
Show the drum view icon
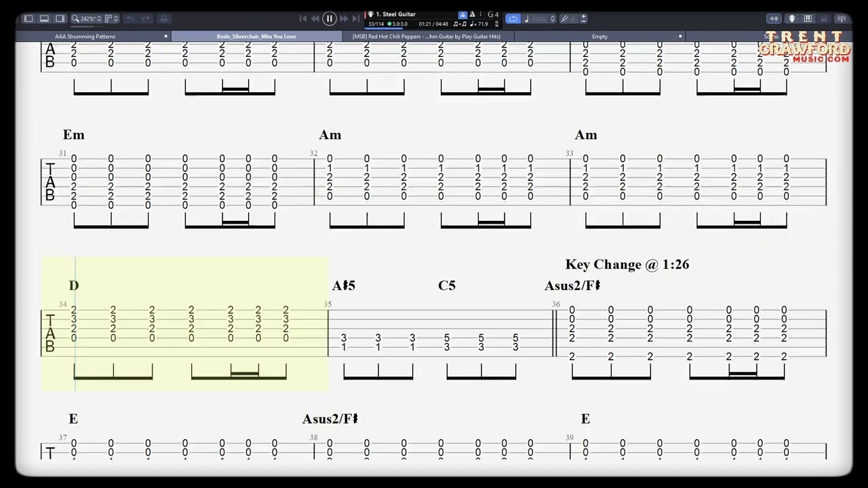(x=824, y=18)
